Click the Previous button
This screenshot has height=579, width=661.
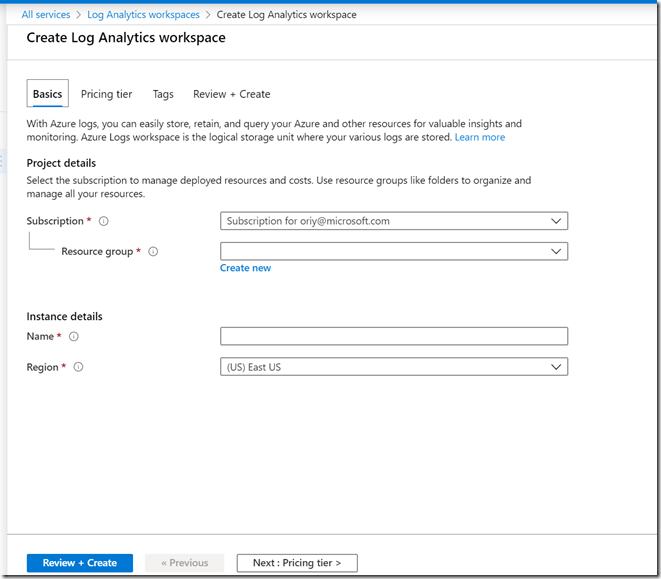pyautogui.click(x=185, y=563)
